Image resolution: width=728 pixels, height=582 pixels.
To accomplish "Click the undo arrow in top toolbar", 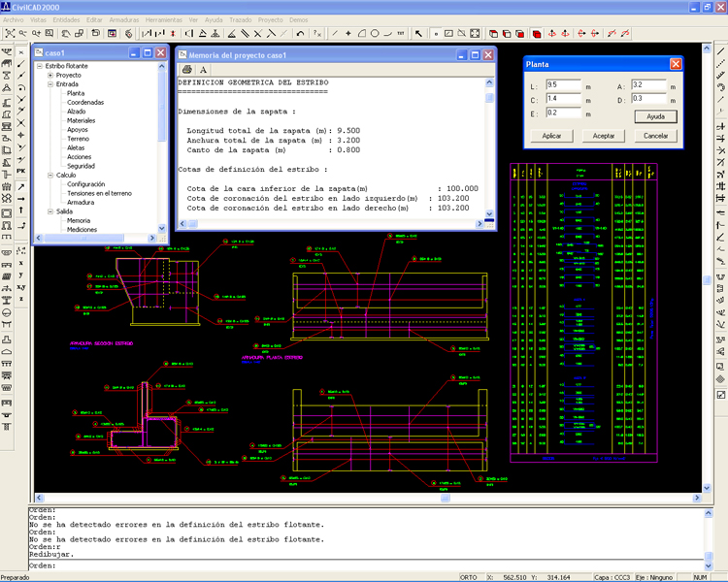I will pyautogui.click(x=300, y=33).
